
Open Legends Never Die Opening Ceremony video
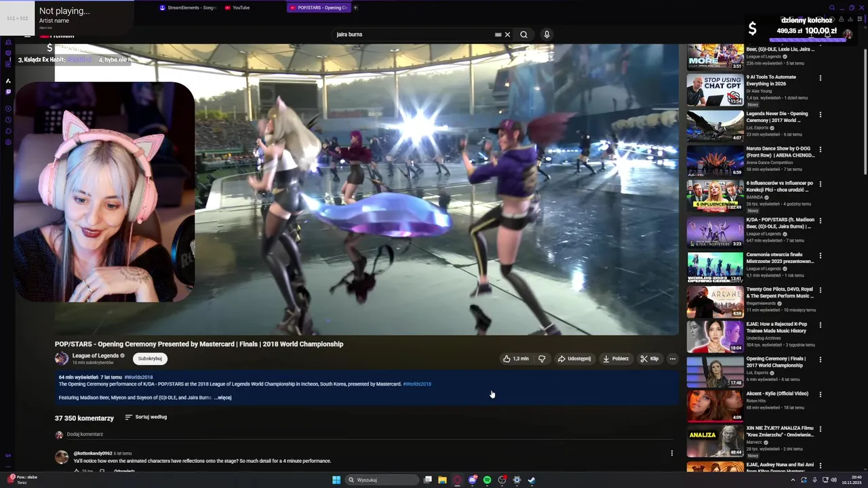(715, 125)
